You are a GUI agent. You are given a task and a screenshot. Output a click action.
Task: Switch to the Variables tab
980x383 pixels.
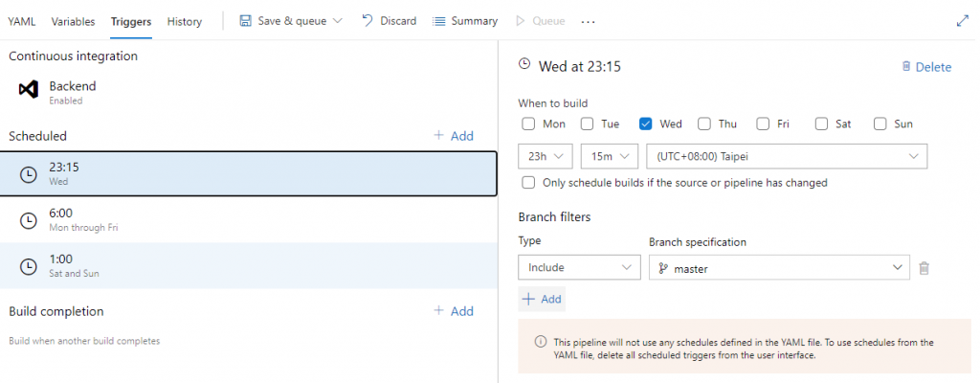pyautogui.click(x=73, y=21)
